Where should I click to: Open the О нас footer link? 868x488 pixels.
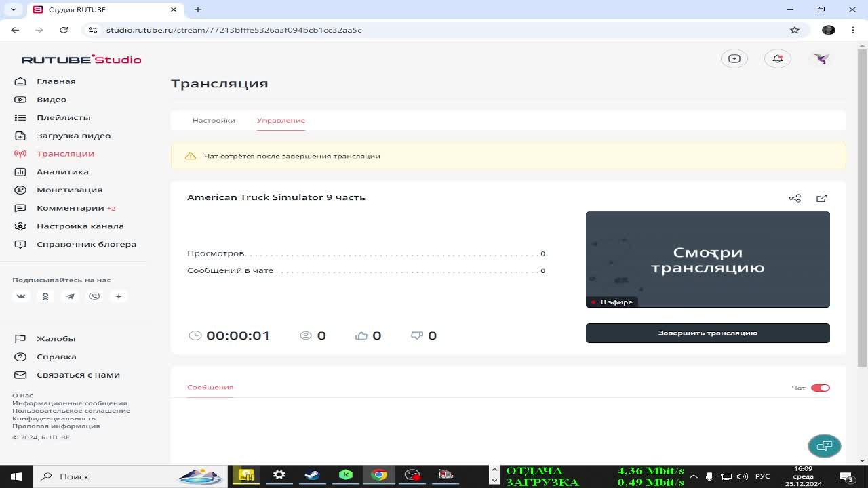pos(22,395)
